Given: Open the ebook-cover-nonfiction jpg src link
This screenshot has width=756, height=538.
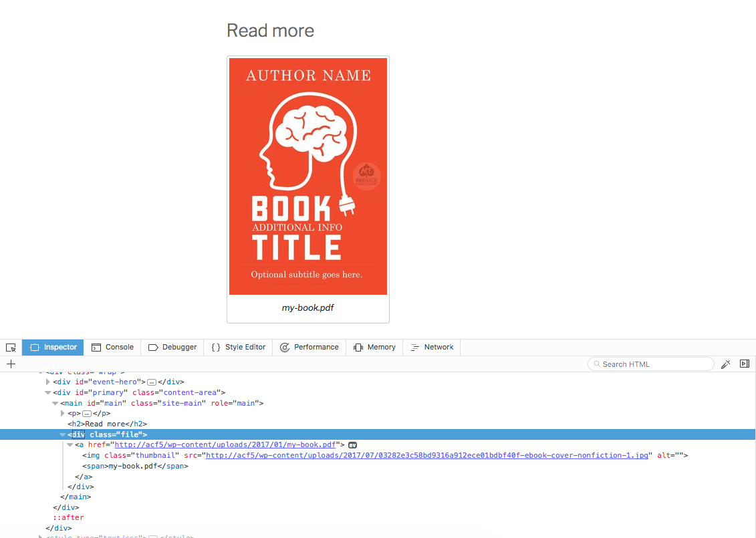Looking at the screenshot, I should click(x=427, y=455).
